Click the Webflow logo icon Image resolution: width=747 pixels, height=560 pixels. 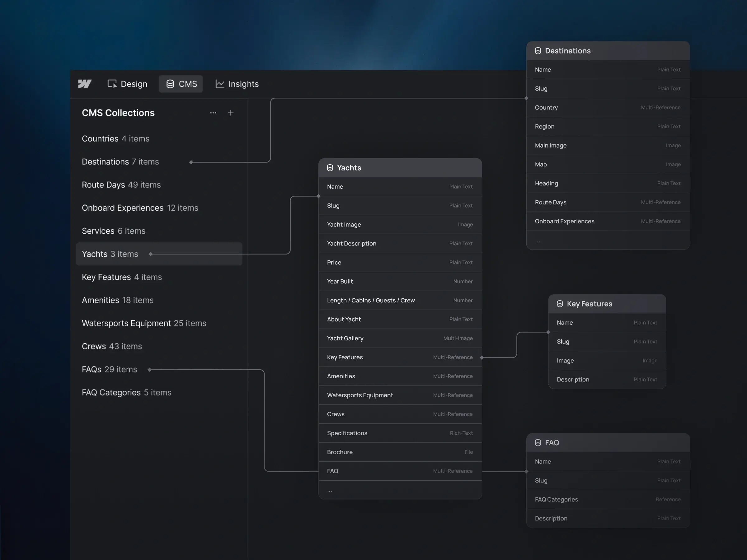(x=85, y=84)
